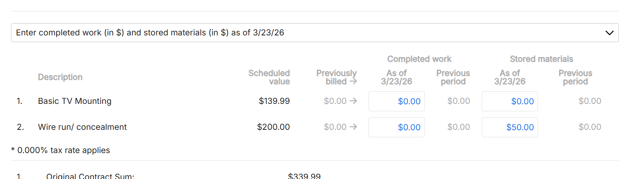Click the Wire run/ concealment line item

coord(82,127)
